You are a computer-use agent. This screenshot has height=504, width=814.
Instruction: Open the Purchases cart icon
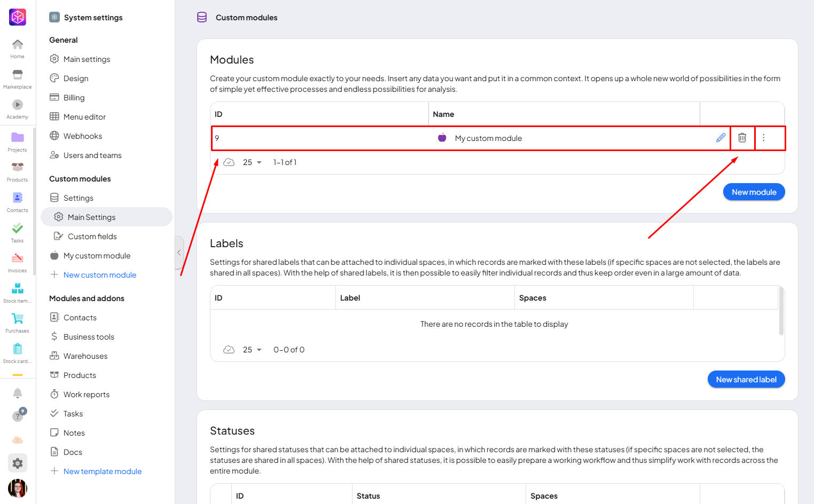tap(17, 322)
